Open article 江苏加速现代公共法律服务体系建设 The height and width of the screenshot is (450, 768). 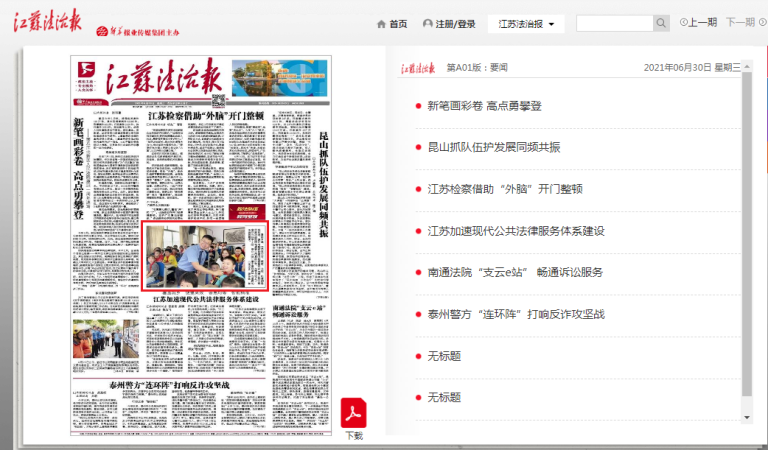click(516, 231)
